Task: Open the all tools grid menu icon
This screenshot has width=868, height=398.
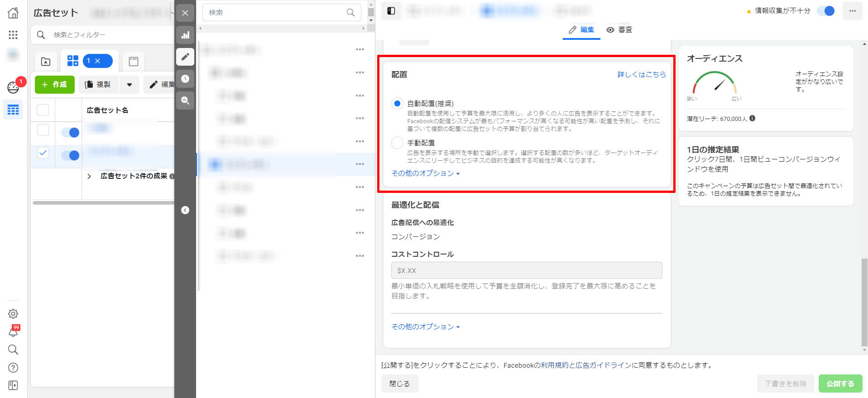Action: [x=13, y=35]
